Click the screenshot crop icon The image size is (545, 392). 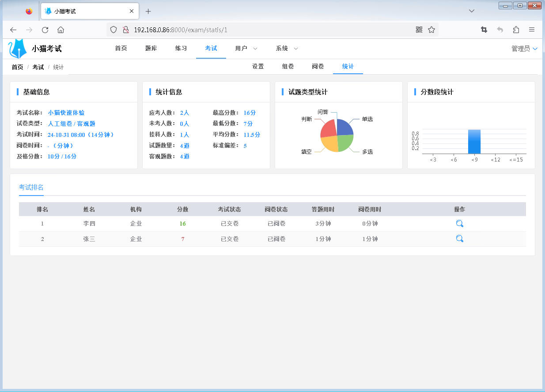click(484, 30)
